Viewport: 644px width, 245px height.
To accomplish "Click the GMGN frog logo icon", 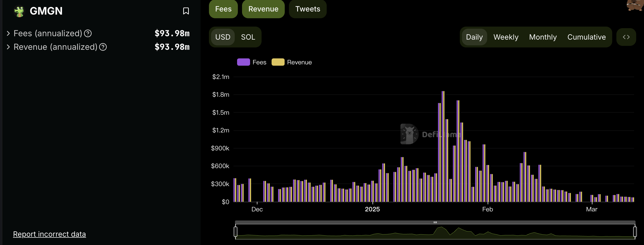I will coord(19,11).
